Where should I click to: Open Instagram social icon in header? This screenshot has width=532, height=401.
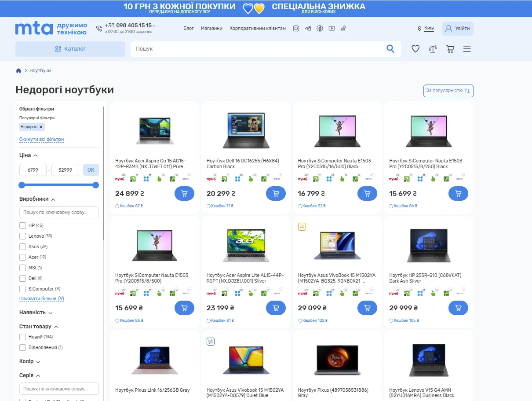(296, 28)
